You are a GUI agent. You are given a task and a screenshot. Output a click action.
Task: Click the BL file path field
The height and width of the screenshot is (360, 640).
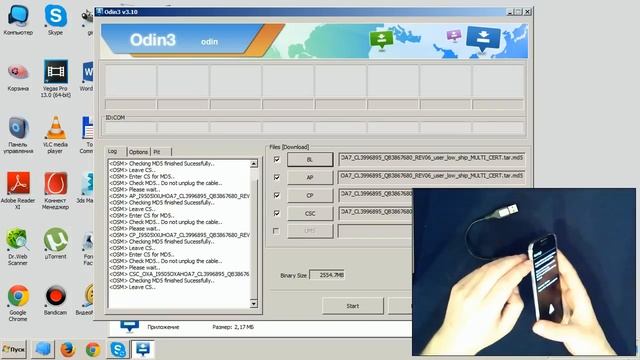coord(431,159)
